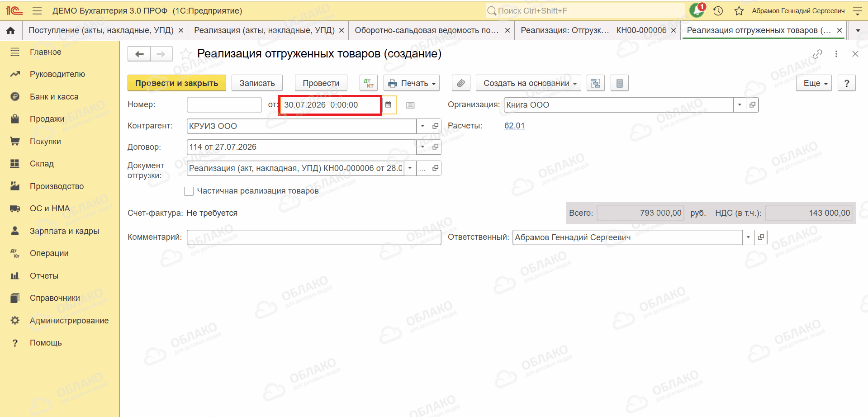Switch to Оборотно-сальдовая ведомость tab
This screenshot has width=868, height=417.
pos(427,30)
